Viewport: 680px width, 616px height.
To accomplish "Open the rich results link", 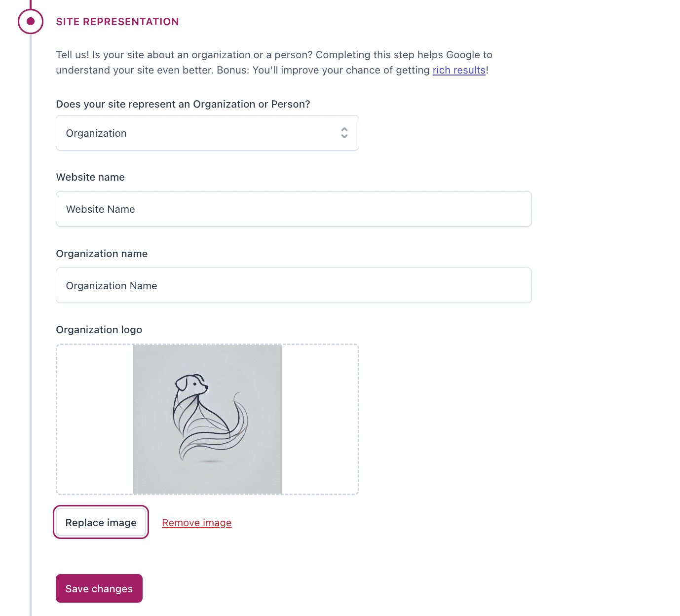I will (x=458, y=70).
